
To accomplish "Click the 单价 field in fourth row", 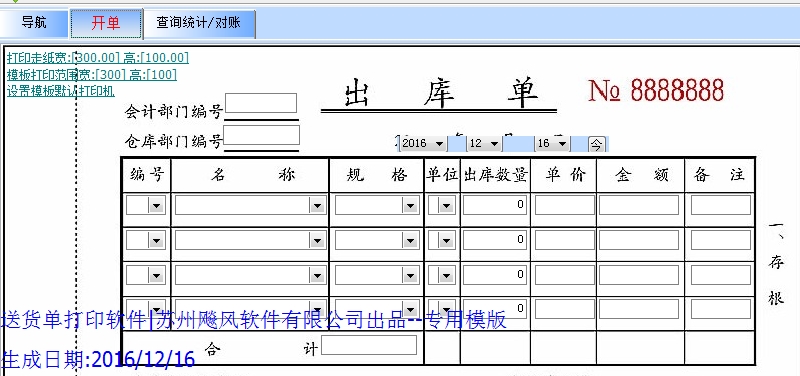I will pyautogui.click(x=564, y=309).
